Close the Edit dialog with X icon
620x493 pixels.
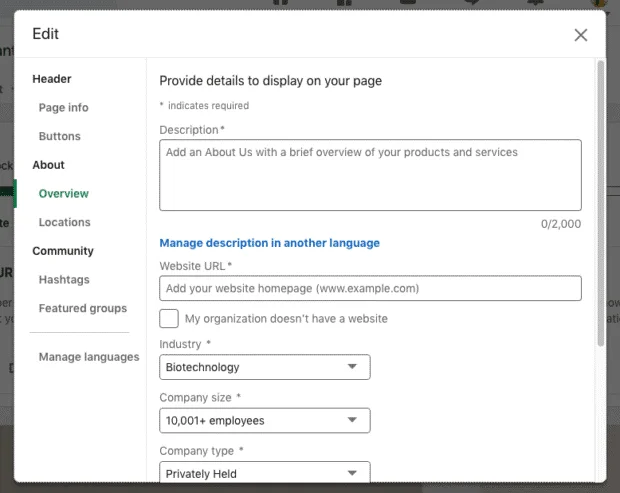click(580, 35)
